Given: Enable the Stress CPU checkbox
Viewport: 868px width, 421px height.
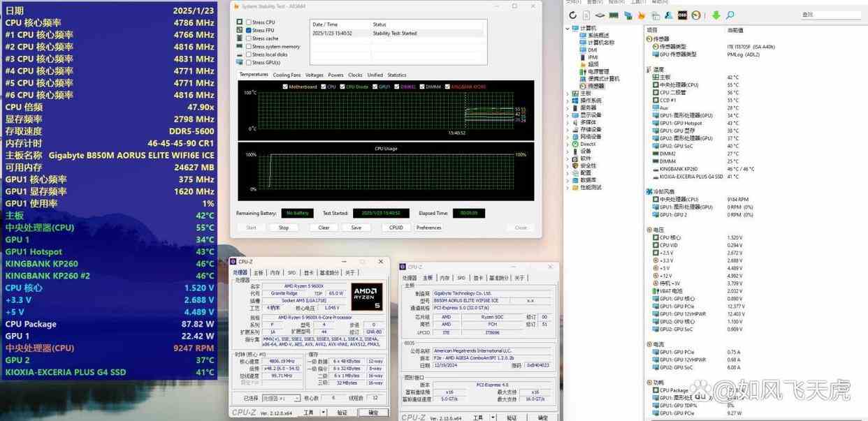Looking at the screenshot, I should 248,22.
